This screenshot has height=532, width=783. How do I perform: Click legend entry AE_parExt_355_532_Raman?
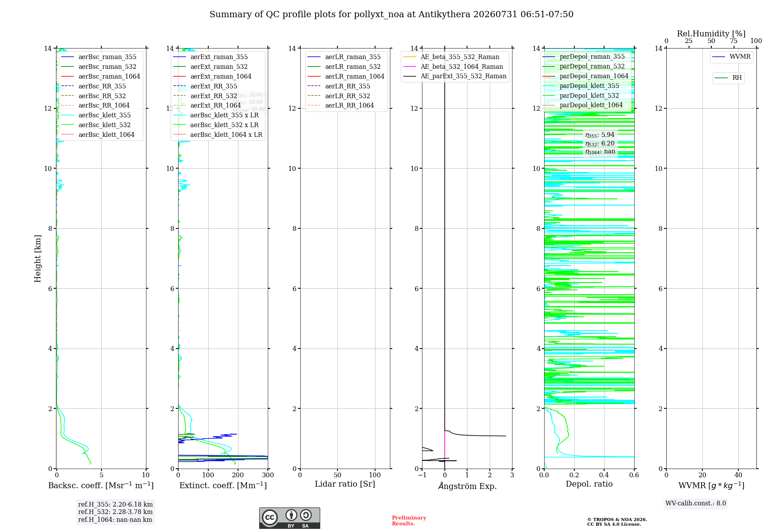pos(455,76)
